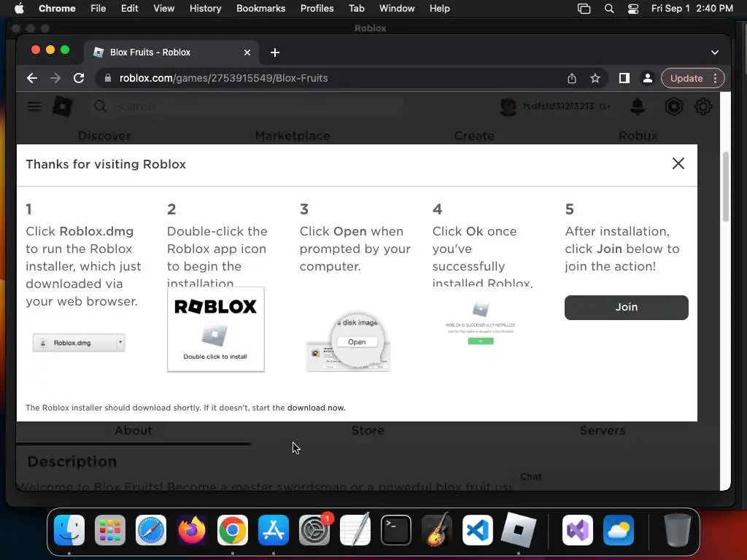Click the disk image Open illustration
This screenshot has height=560, width=747.
pyautogui.click(x=348, y=341)
